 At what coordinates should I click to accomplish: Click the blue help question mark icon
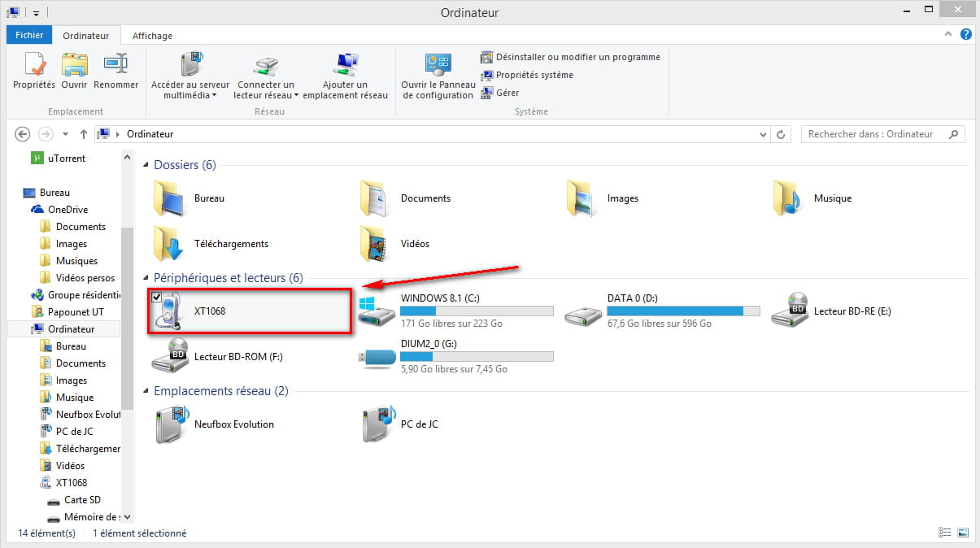point(966,35)
